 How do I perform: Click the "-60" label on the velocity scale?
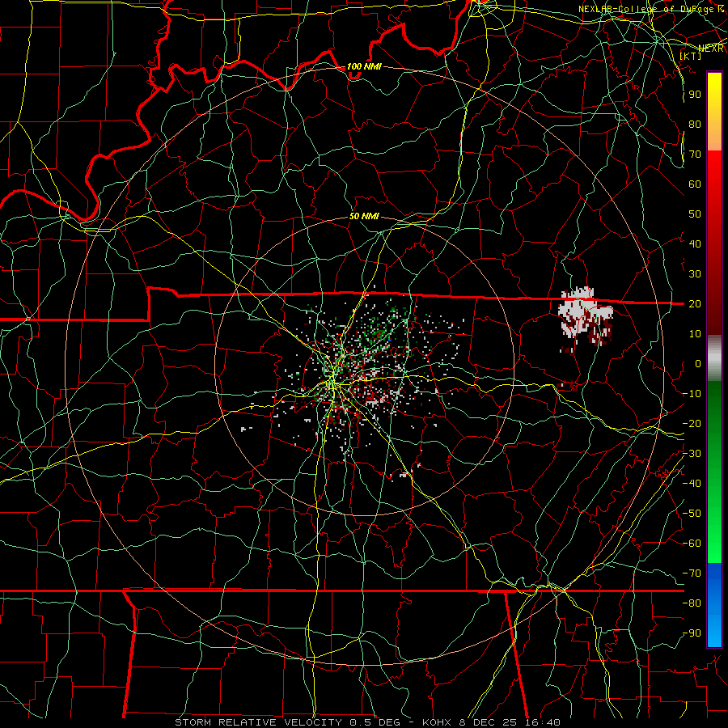coord(692,544)
